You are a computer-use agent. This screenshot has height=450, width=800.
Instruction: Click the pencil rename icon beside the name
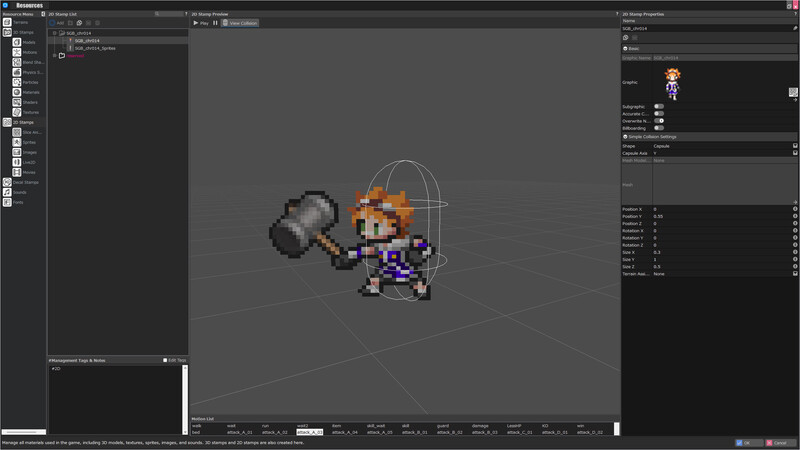795,29
